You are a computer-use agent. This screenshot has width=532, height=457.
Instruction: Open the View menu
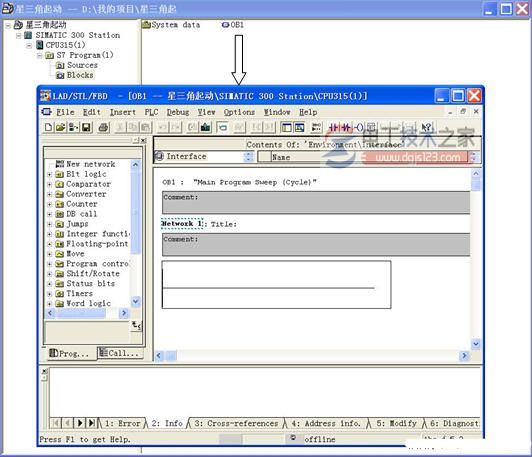tap(206, 112)
